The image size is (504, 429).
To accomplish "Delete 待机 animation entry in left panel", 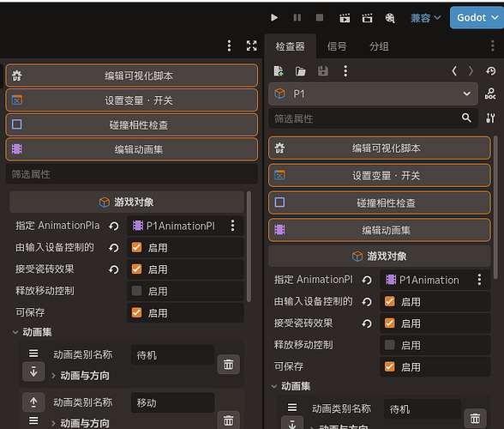I will click(229, 365).
